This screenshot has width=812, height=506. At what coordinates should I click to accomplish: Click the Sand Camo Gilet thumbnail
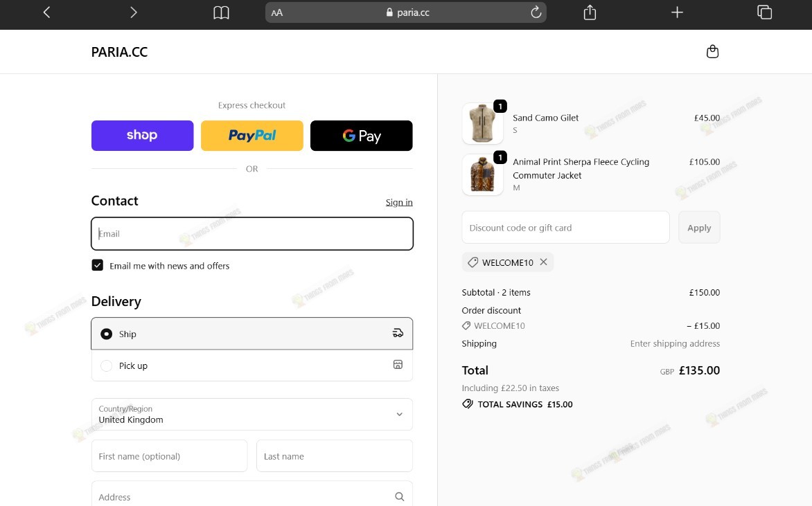pyautogui.click(x=483, y=124)
